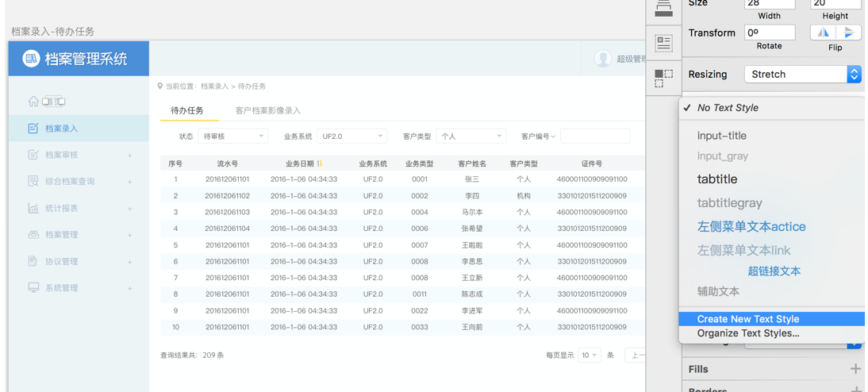
Task: Click the 档案管理系统 logo icon
Action: (x=31, y=58)
